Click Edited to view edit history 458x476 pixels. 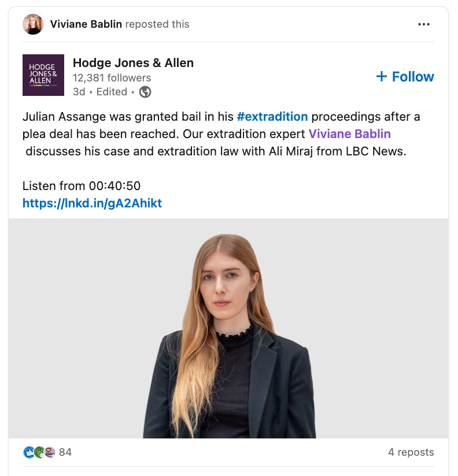[x=111, y=92]
